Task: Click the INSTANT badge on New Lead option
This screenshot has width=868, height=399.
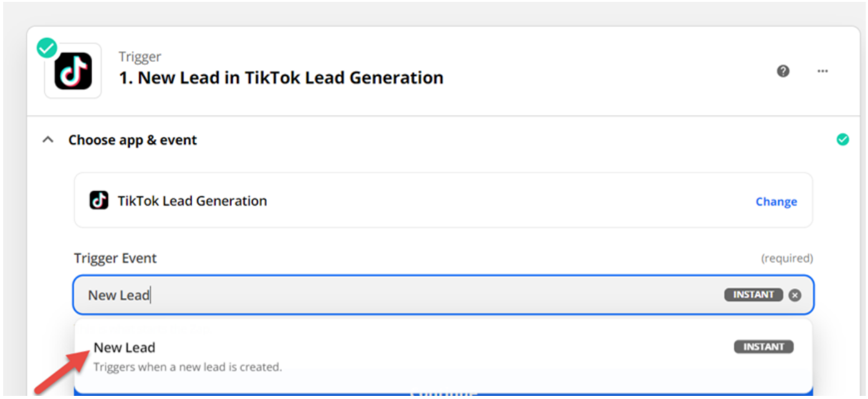Action: [764, 347]
